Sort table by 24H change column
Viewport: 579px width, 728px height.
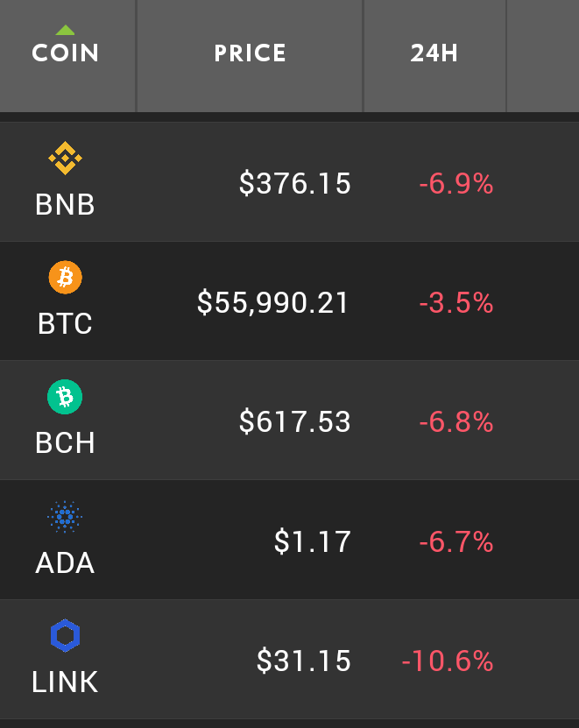pyautogui.click(x=434, y=53)
